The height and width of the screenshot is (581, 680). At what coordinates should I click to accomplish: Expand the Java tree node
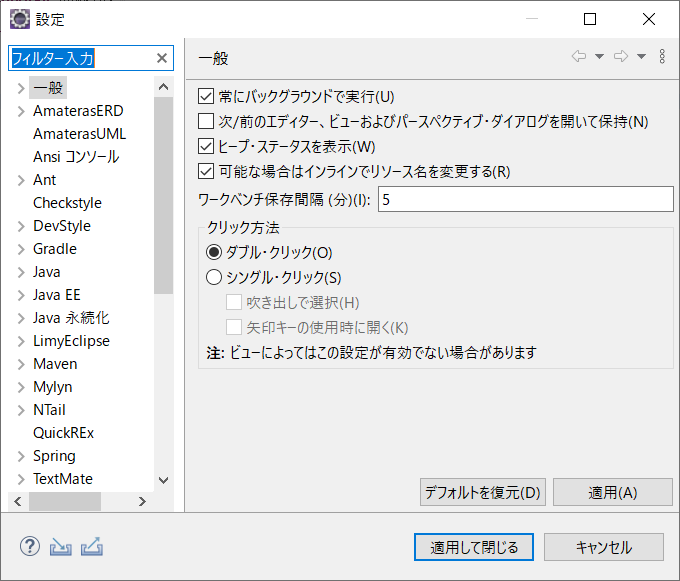click(21, 272)
